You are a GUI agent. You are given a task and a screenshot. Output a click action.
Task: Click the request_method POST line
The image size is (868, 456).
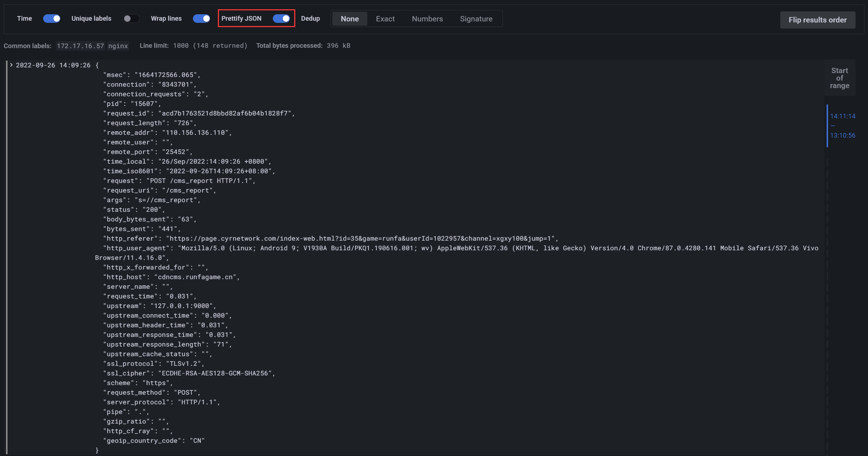152,393
